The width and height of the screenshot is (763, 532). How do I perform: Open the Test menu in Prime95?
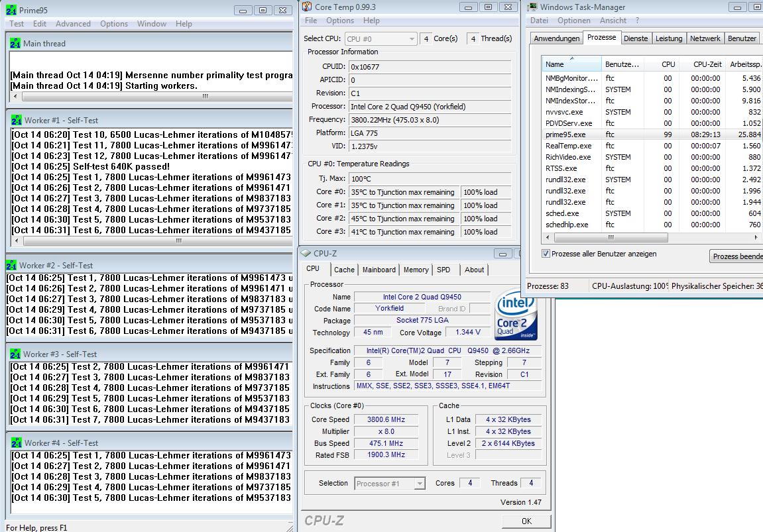click(17, 24)
